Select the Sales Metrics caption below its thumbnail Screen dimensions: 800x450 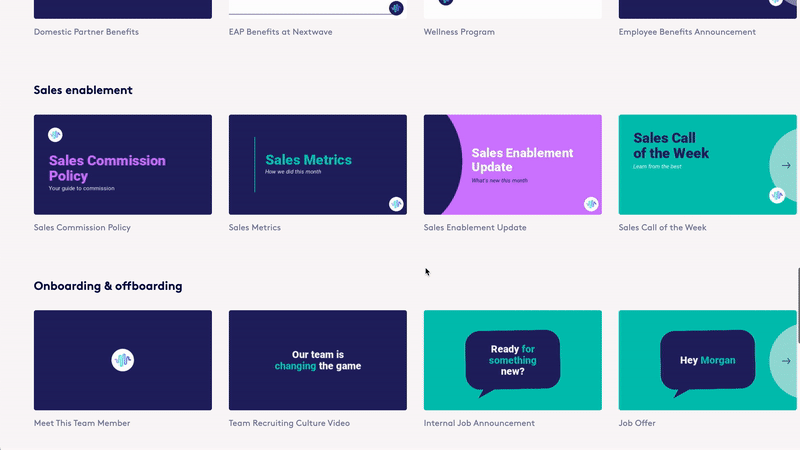[x=254, y=228]
